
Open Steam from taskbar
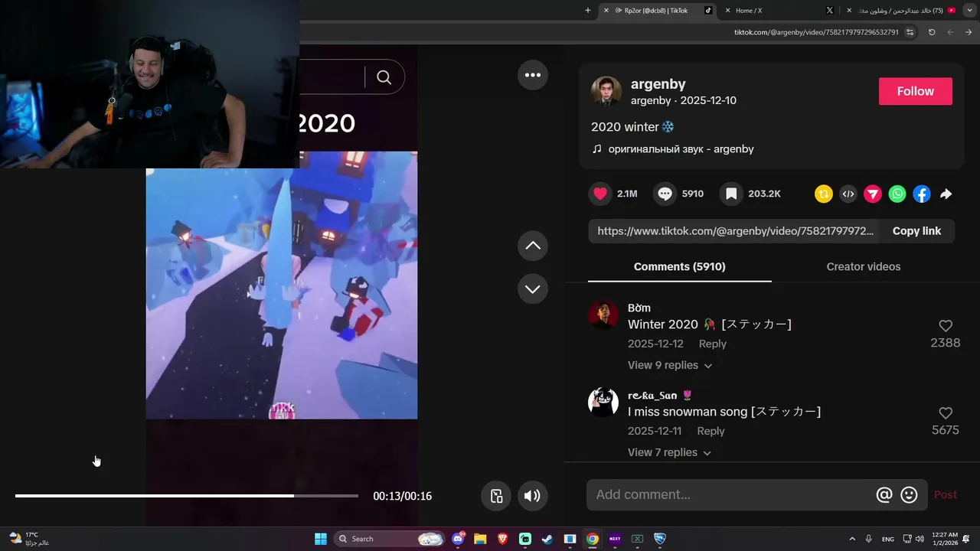pos(547,539)
